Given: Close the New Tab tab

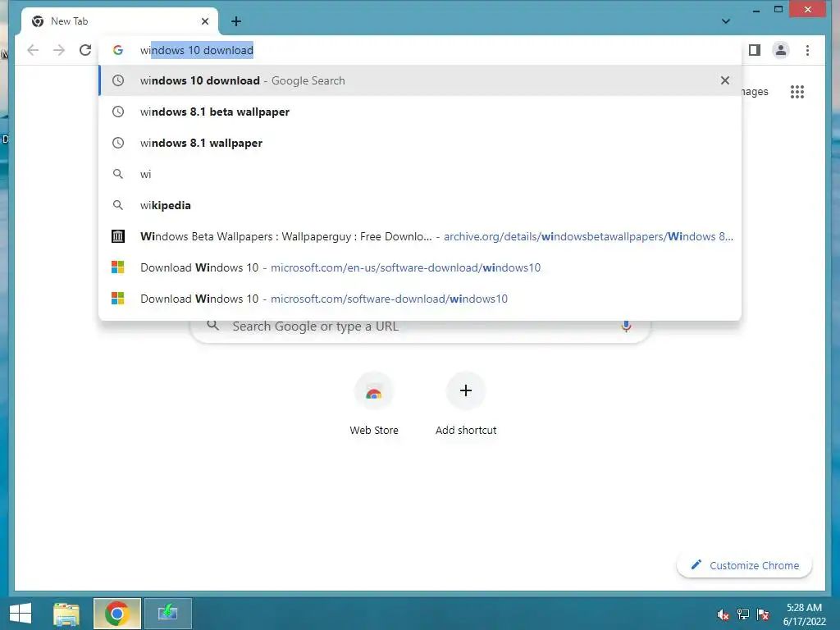Looking at the screenshot, I should pos(204,21).
